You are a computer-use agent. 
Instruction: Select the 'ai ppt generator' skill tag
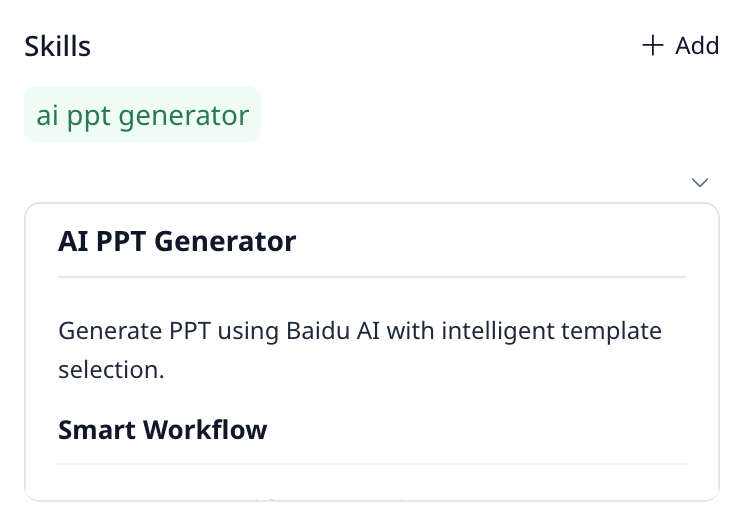pyautogui.click(x=142, y=115)
